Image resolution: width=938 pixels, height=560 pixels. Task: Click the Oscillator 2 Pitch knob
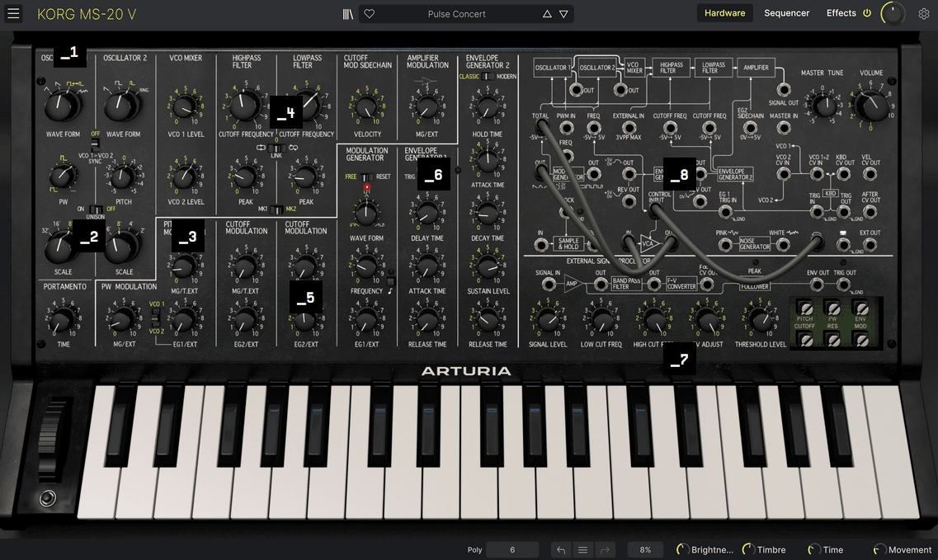coord(123,177)
